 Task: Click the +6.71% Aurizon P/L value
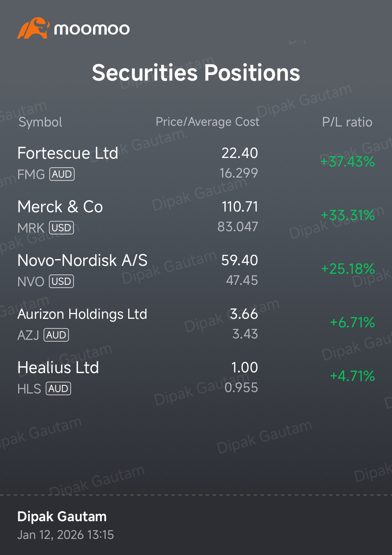[x=352, y=323]
